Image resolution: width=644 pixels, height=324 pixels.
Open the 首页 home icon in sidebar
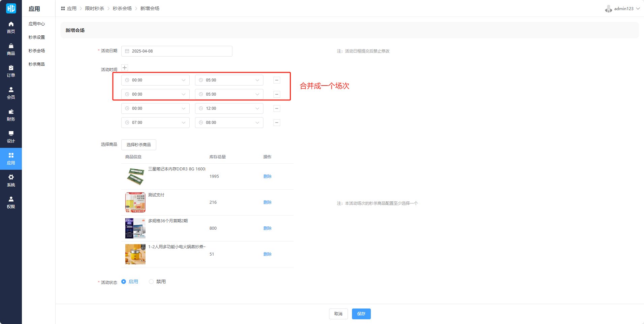[x=11, y=27]
